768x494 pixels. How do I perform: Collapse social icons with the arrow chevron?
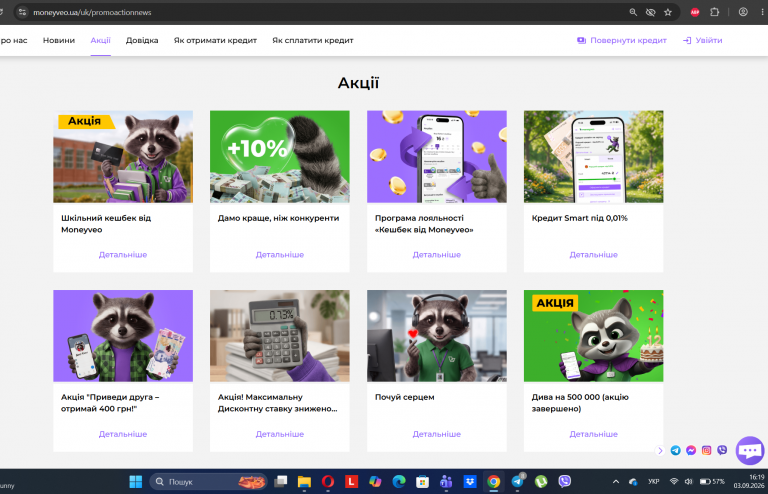660,450
